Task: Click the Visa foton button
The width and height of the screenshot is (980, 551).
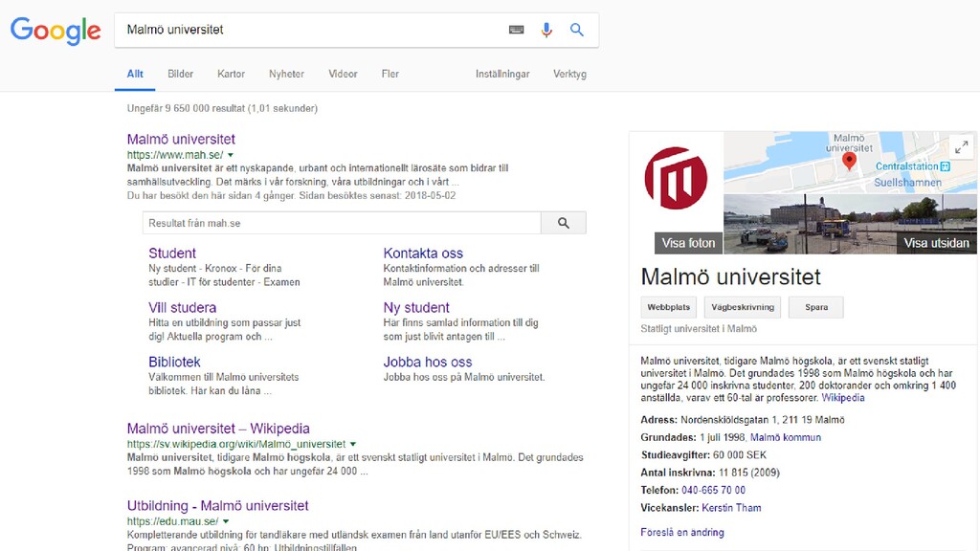Action: pos(688,243)
